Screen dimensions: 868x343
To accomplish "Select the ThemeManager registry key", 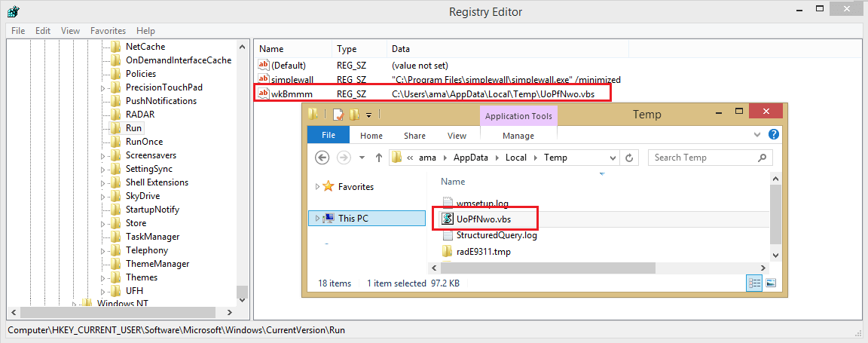I will (x=157, y=264).
